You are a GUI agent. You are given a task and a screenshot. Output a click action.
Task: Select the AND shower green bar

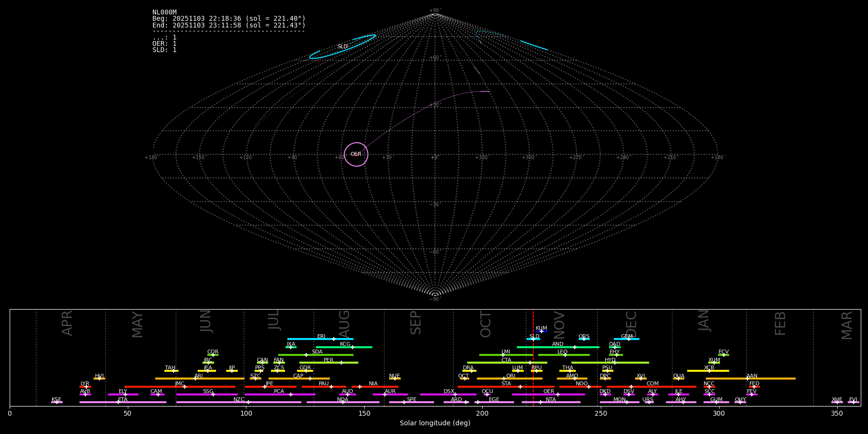click(x=558, y=347)
